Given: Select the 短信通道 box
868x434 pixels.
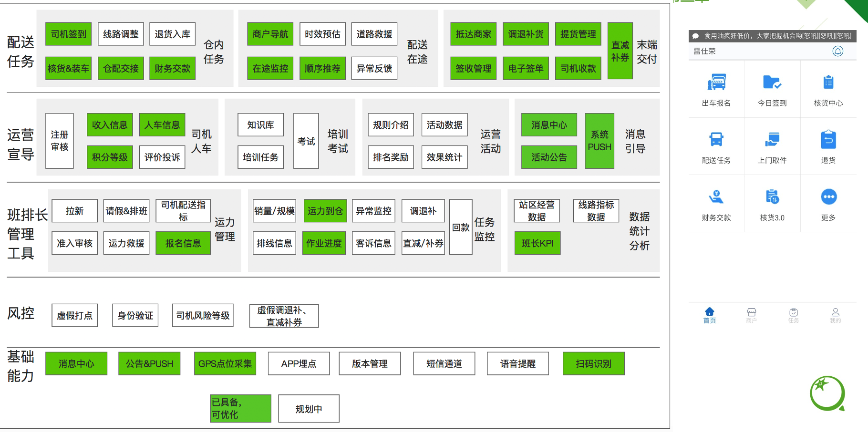Looking at the screenshot, I should click(x=444, y=363).
